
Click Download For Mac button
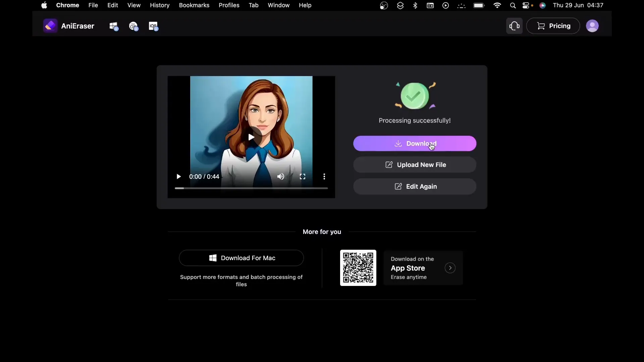[241, 258]
